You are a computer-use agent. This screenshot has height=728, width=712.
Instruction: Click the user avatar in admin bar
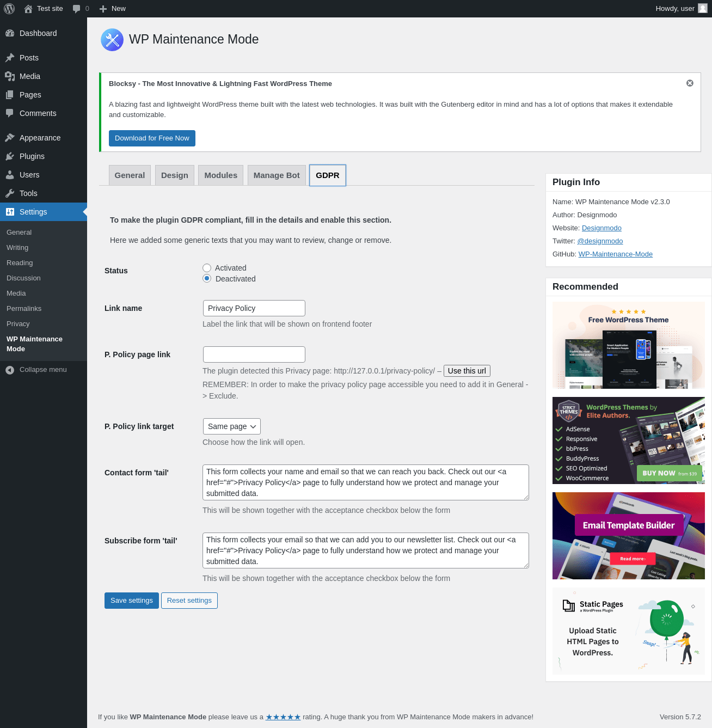coord(703,9)
